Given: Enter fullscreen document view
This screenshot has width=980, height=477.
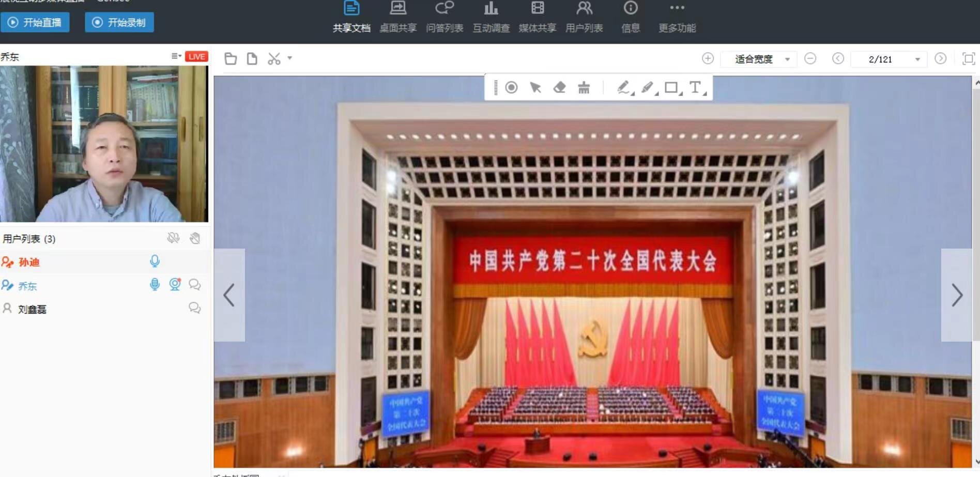Looking at the screenshot, I should pos(969,58).
